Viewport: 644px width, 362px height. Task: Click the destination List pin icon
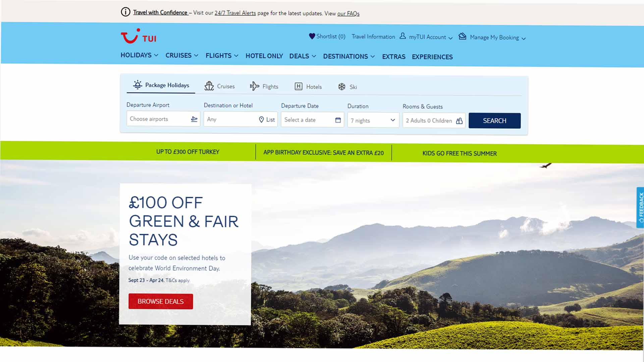tap(262, 120)
